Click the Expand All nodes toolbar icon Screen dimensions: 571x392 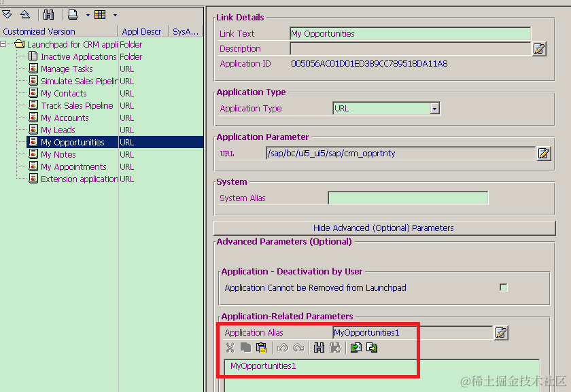click(x=7, y=14)
